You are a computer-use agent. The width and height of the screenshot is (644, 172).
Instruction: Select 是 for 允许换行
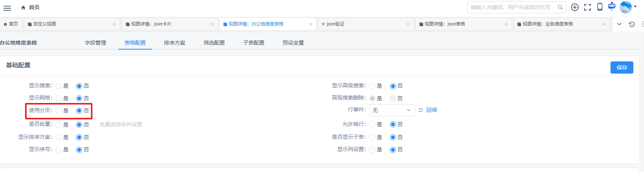click(x=372, y=124)
